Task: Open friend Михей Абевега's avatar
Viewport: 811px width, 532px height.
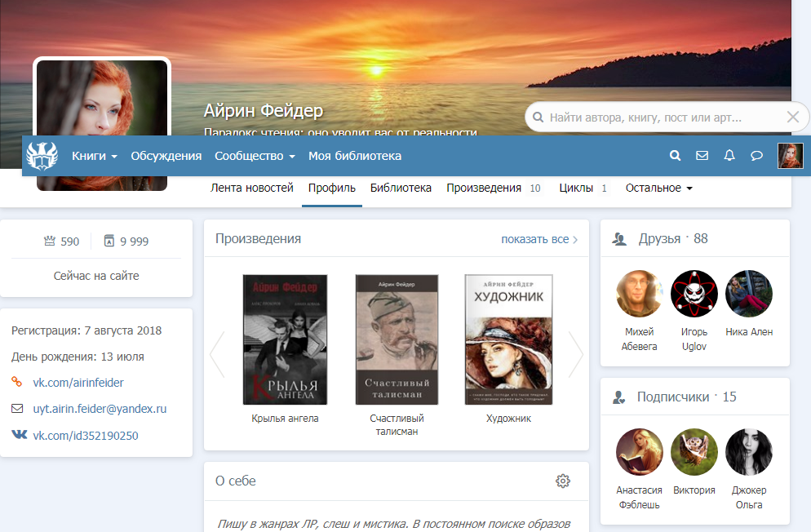Action: (x=640, y=294)
